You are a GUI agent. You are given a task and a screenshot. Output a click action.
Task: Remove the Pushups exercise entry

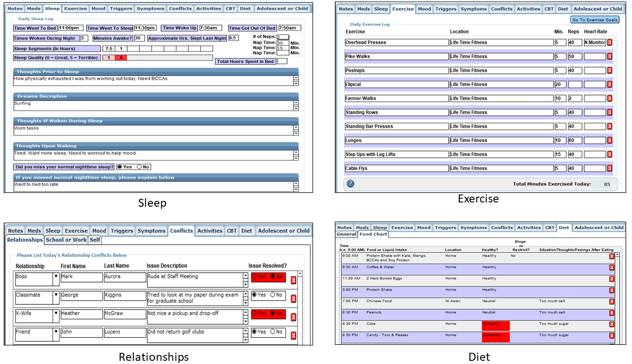(610, 71)
